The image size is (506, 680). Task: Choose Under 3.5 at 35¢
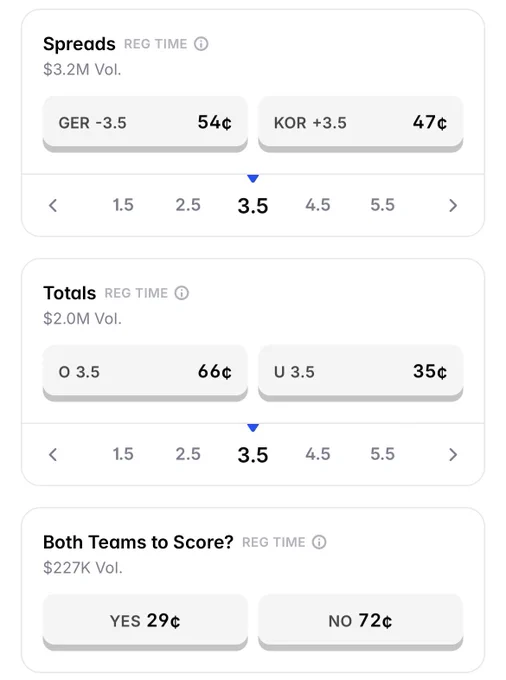tap(361, 373)
